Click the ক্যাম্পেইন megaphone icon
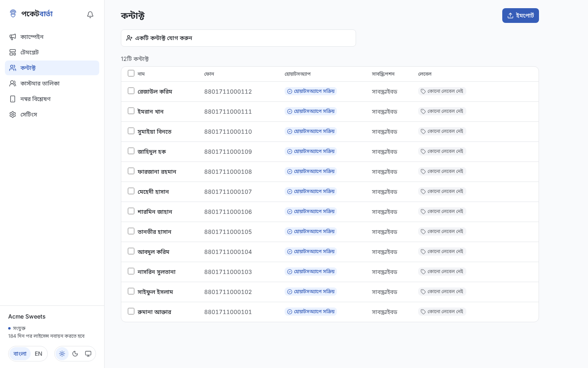 [x=13, y=37]
